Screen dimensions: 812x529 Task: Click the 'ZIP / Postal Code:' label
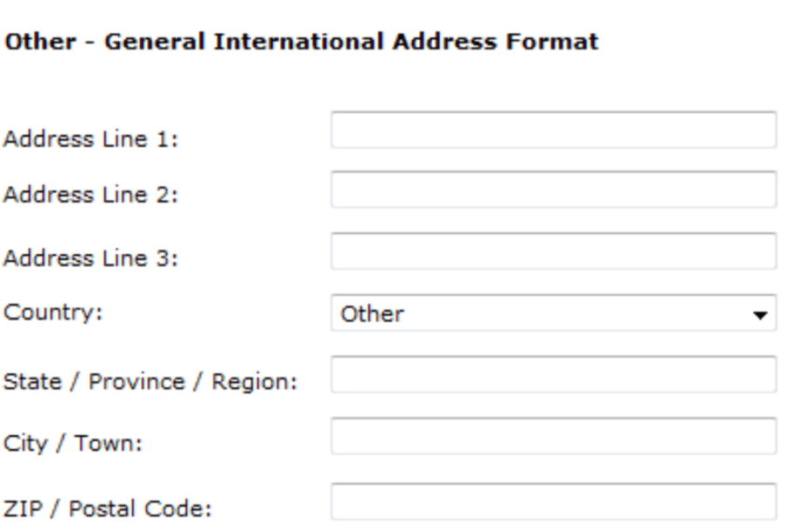click(x=107, y=508)
